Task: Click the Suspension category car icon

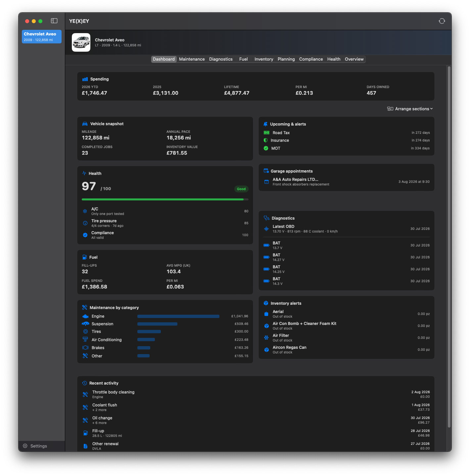Action: (85, 324)
